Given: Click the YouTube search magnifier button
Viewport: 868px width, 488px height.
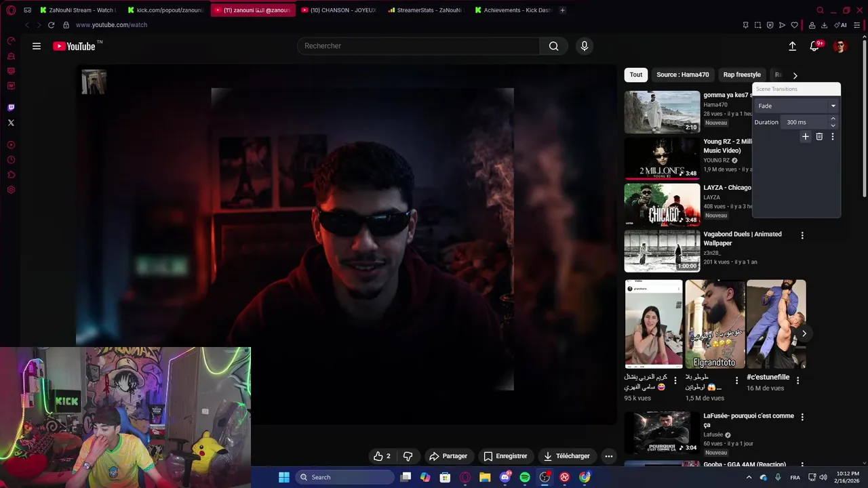Looking at the screenshot, I should [554, 46].
